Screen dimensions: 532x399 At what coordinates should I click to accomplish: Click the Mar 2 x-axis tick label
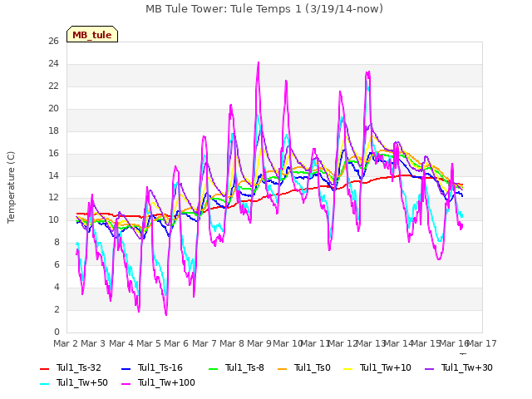click(66, 343)
